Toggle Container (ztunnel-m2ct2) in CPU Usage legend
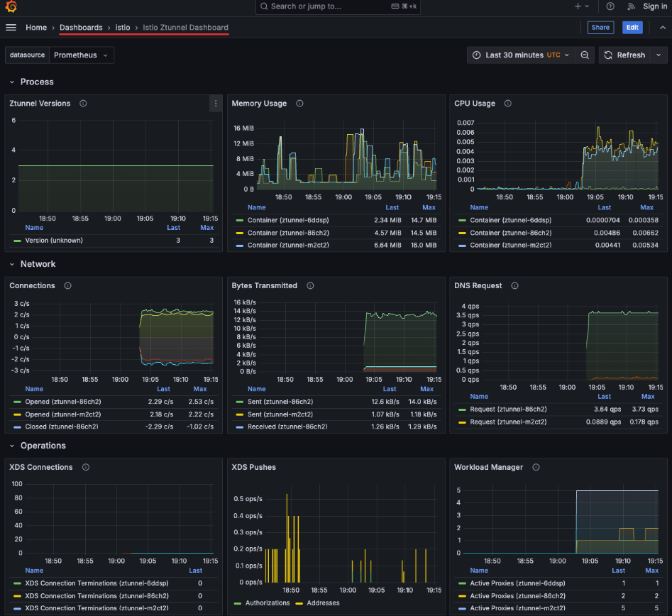 (x=510, y=246)
